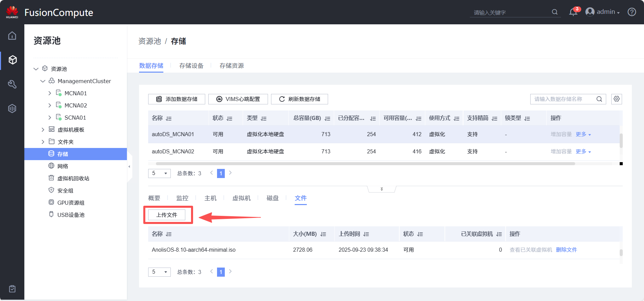Open the home icon in left rail
644x301 pixels.
click(x=12, y=35)
